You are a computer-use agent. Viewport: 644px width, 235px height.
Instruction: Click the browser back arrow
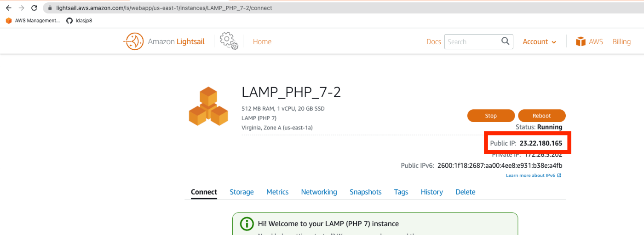8,8
